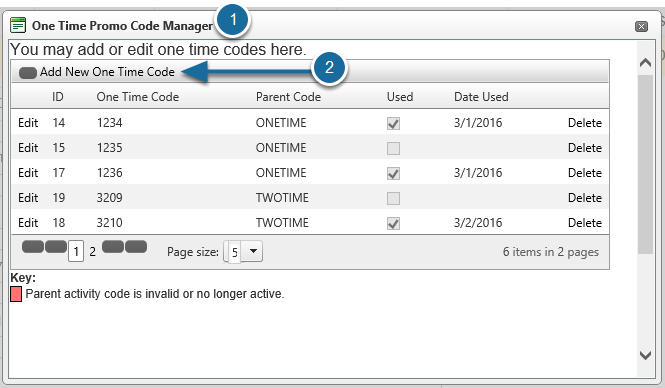665x388 pixels.
Task: Delete the one time code 1236
Action: click(x=585, y=173)
